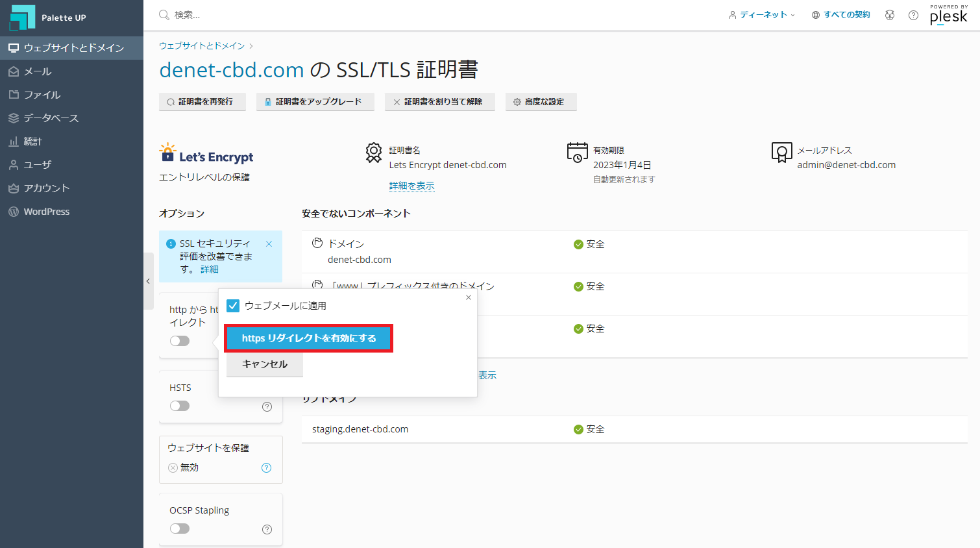
Task: Click 証明書を再発行 button
Action: point(202,102)
